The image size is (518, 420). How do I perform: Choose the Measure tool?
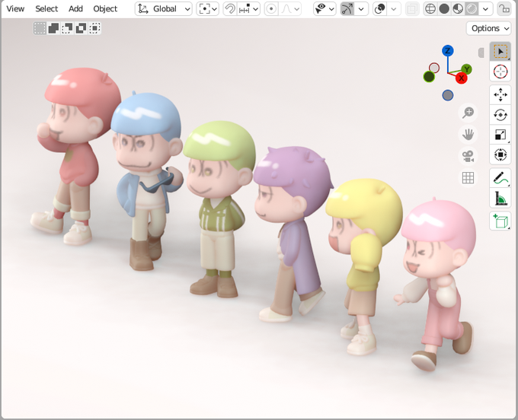coord(500,198)
